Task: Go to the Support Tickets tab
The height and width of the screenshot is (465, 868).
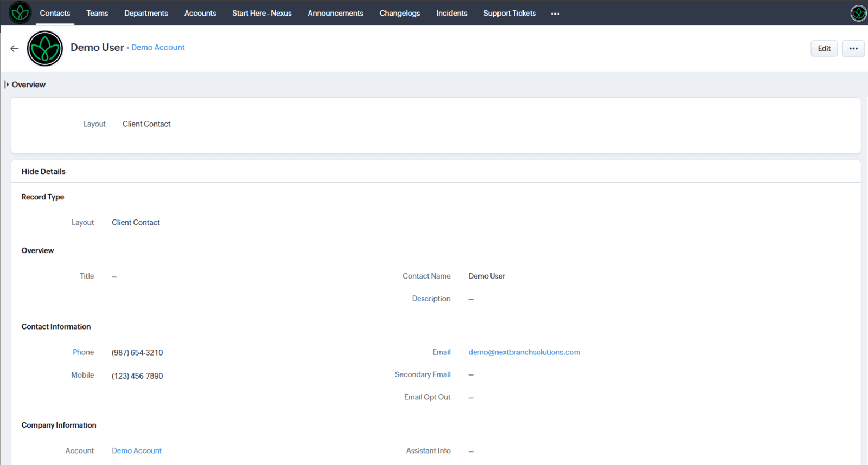Action: click(509, 13)
